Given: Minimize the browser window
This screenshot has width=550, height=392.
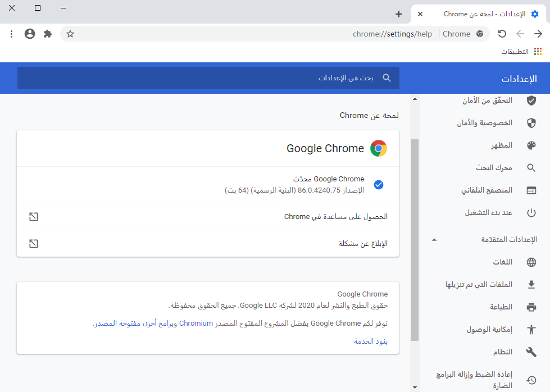Looking at the screenshot, I should click(x=63, y=8).
